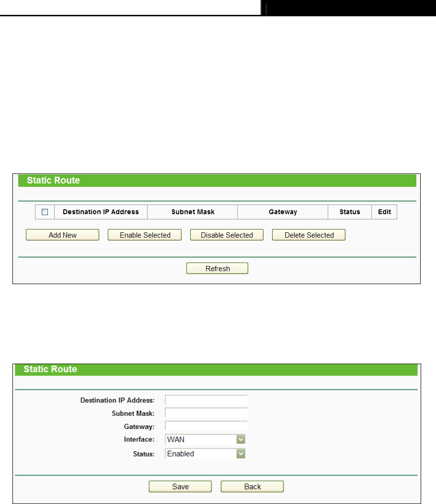The image size is (436, 504).
Task: Refresh the static route list
Action: tap(218, 268)
